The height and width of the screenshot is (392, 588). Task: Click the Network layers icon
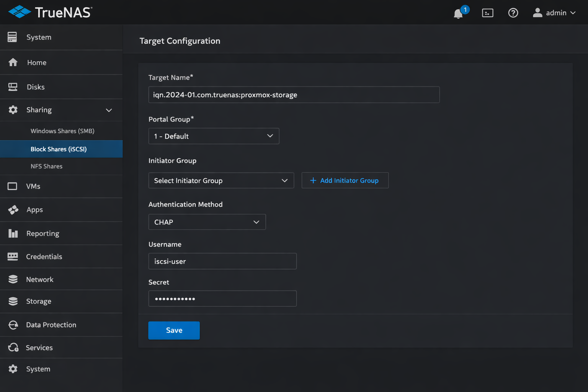(x=13, y=279)
